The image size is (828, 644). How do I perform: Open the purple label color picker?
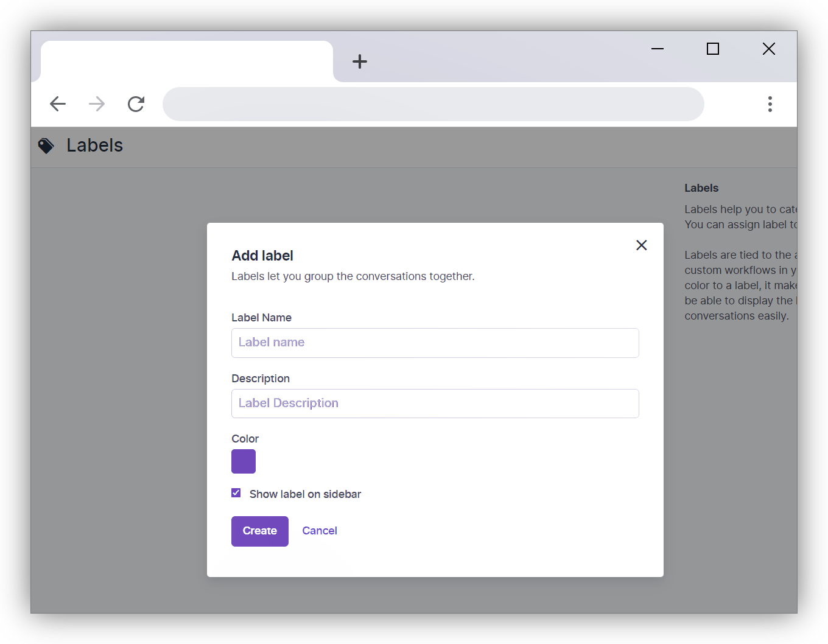244,461
